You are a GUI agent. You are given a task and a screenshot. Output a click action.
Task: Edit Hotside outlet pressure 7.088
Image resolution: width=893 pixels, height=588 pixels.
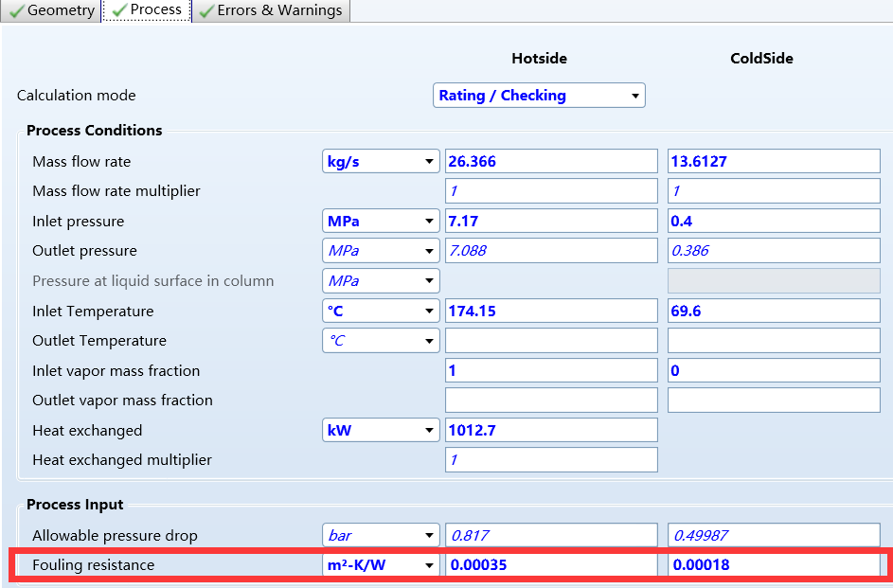point(551,251)
